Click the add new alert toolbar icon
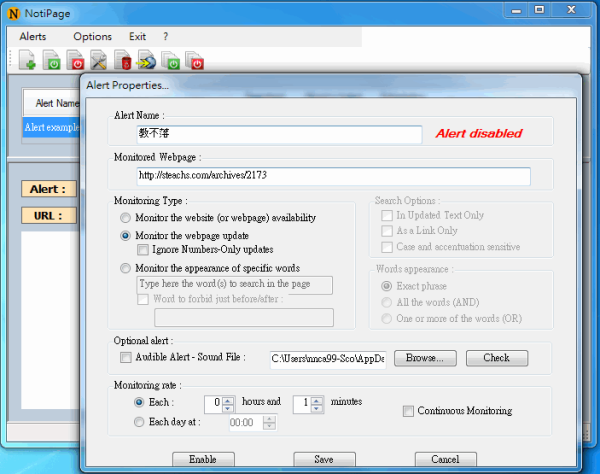This screenshot has height=474, width=600. tap(28, 60)
